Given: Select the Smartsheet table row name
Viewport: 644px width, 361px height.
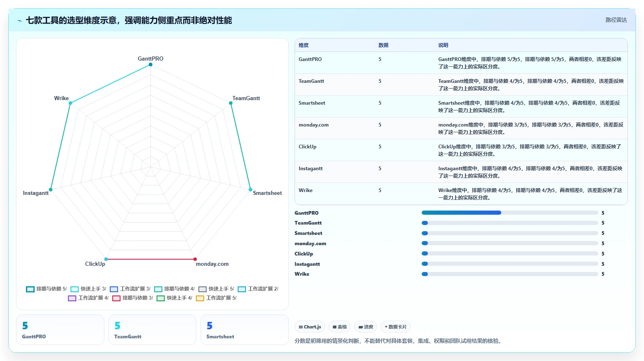Looking at the screenshot, I should (x=312, y=103).
